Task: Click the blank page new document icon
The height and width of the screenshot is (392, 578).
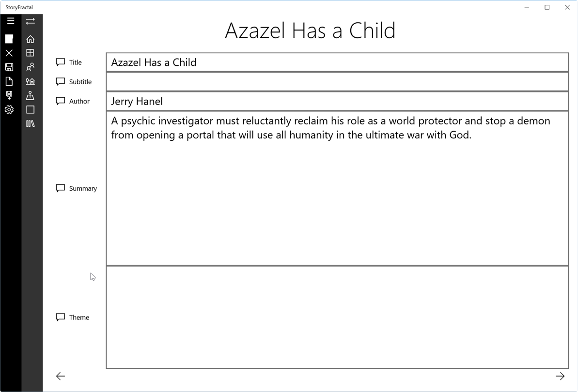Action: coord(9,81)
